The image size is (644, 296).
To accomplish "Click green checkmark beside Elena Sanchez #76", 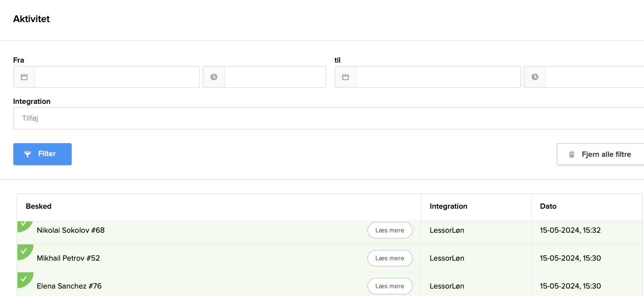I will tap(24, 279).
